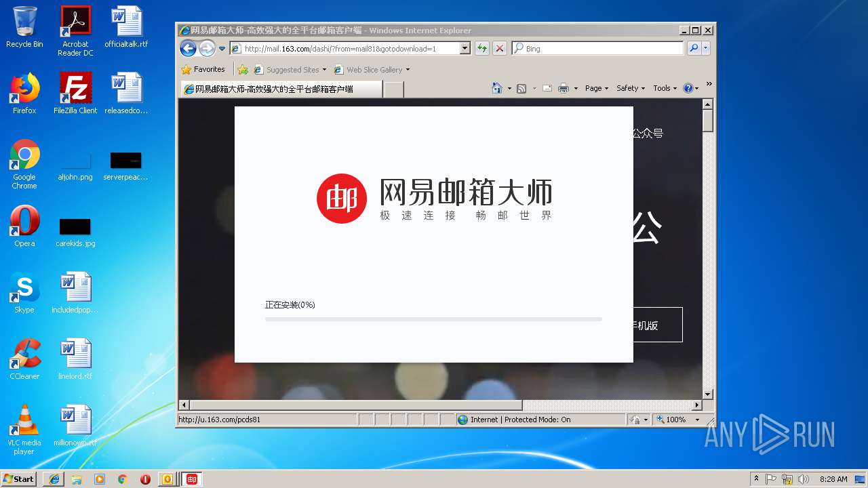Click the IE Forward navigation button
Viewport: 868px width, 488px height.
(207, 48)
